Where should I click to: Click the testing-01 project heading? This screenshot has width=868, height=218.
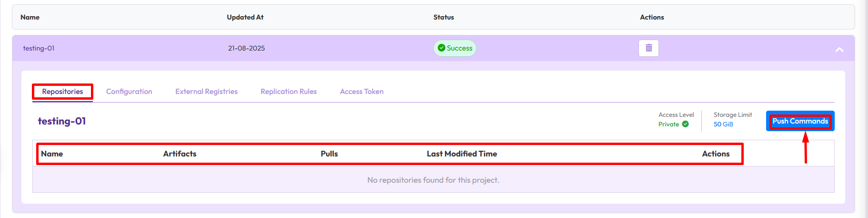click(62, 121)
